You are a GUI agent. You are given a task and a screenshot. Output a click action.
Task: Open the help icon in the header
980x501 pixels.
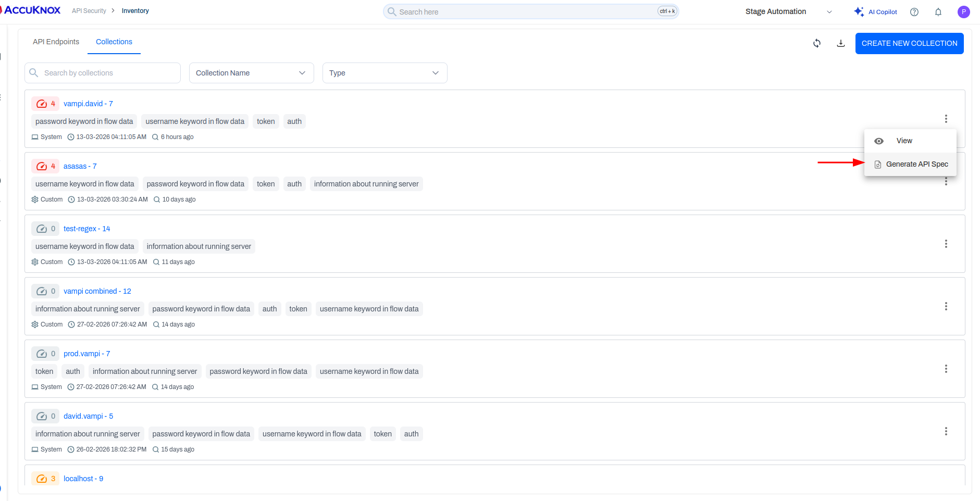914,11
